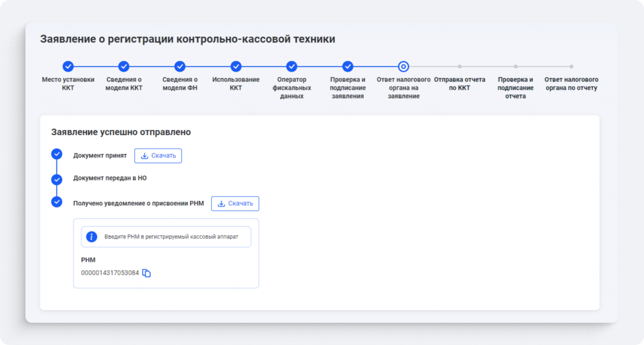The height and width of the screenshot is (345, 644).
Task: Return to Проверка и подписание заявления step
Action: [x=348, y=66]
